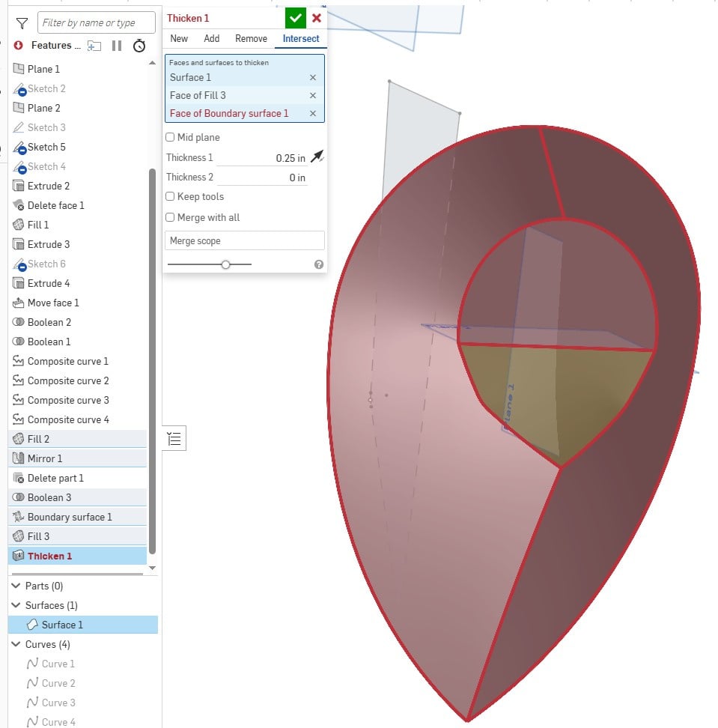
Task: Switch to the Add tab in Thicken dialog
Action: pyautogui.click(x=211, y=38)
